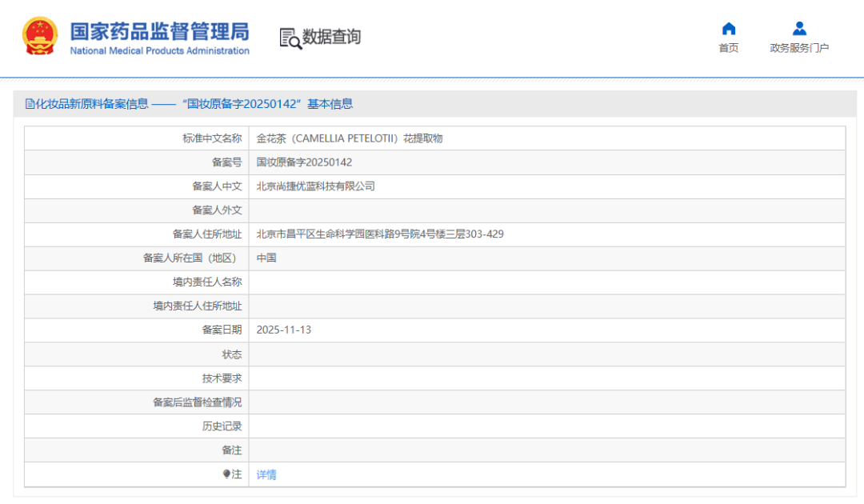Open the 政务服务门户 portal

[799, 46]
